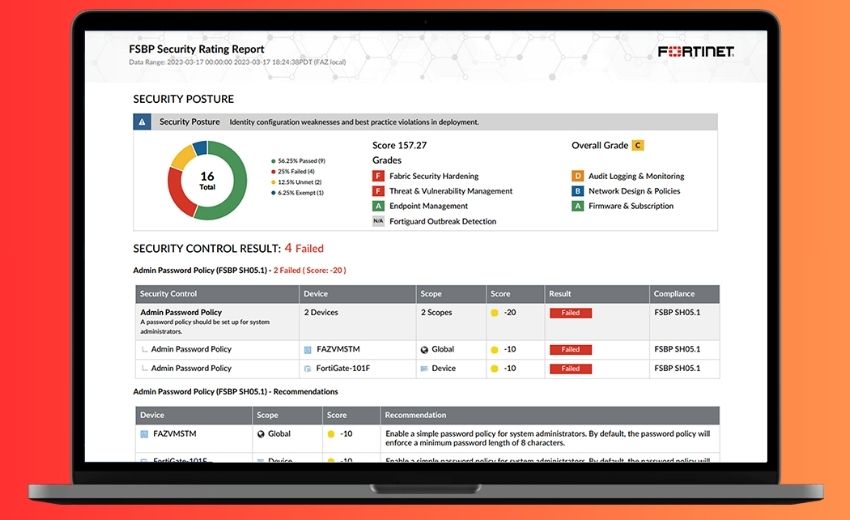The width and height of the screenshot is (850, 520).
Task: Click the Security Posture warning triangle icon
Action: (142, 122)
